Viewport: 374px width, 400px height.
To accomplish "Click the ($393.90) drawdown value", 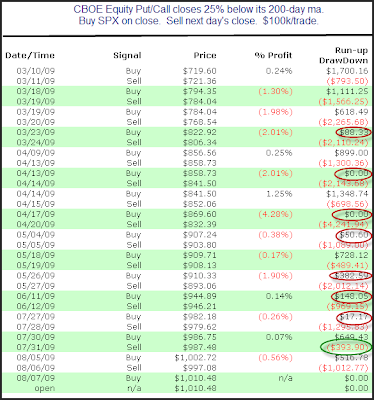I will 347,347.
